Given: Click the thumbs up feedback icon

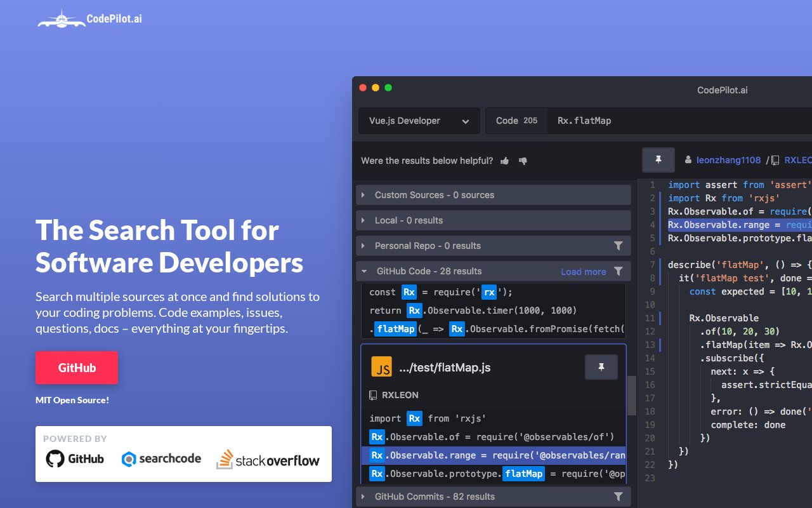Looking at the screenshot, I should [505, 161].
